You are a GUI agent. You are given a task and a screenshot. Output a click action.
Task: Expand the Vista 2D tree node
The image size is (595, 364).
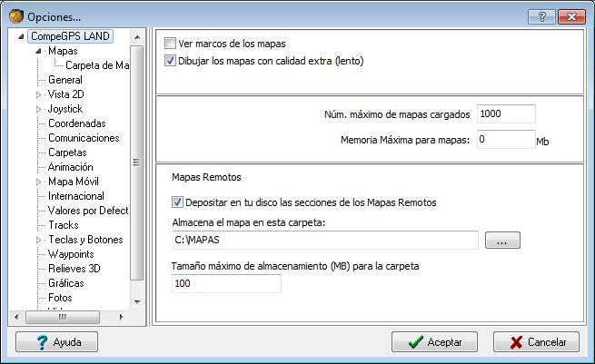click(x=38, y=94)
